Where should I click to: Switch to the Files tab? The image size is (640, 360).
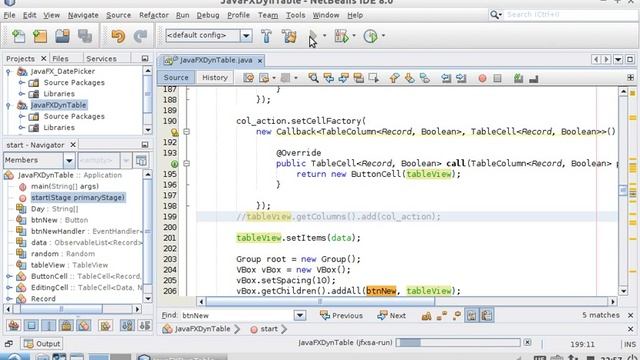tap(60, 59)
